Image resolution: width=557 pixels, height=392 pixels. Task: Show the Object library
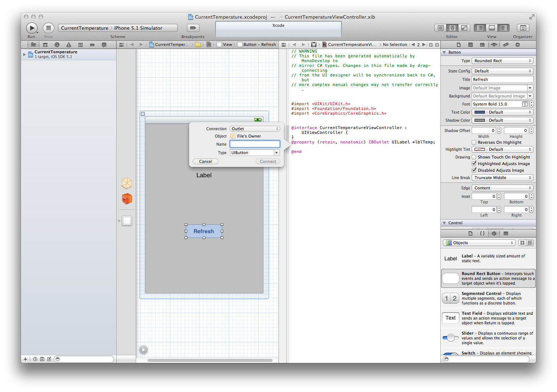pos(494,234)
